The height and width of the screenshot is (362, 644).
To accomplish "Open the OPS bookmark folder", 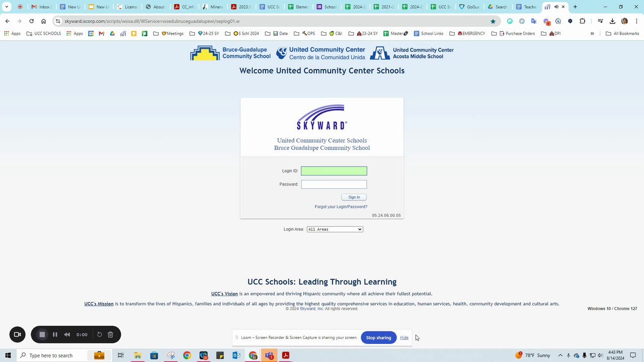I will pos(304,34).
